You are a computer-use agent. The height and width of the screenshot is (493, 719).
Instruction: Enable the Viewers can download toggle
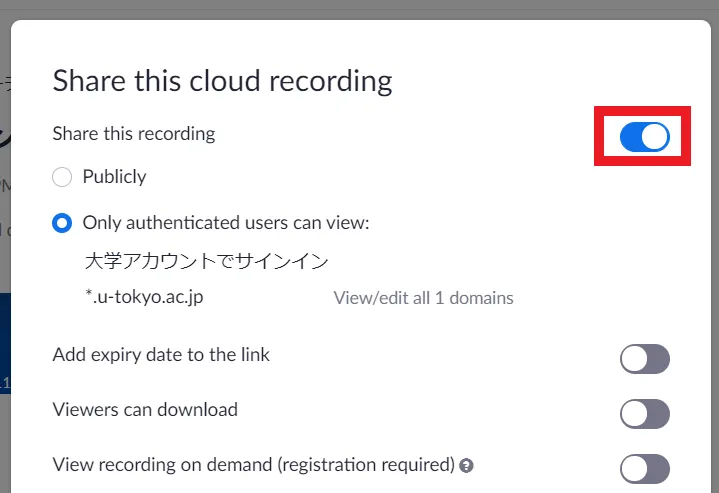coord(644,413)
